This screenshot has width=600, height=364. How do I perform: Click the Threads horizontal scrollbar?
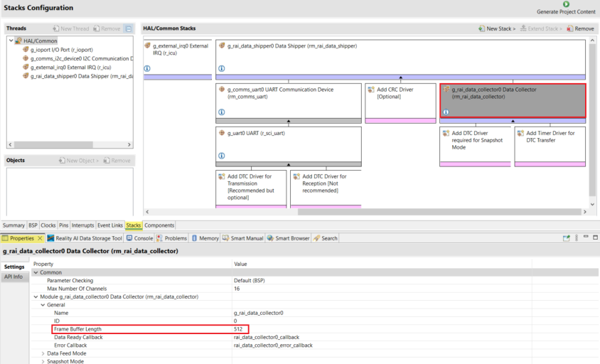click(x=53, y=145)
